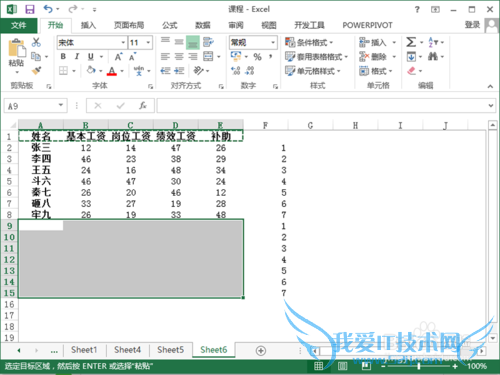Toggle middle vertical alignment
500x375 pixels.
[179, 42]
